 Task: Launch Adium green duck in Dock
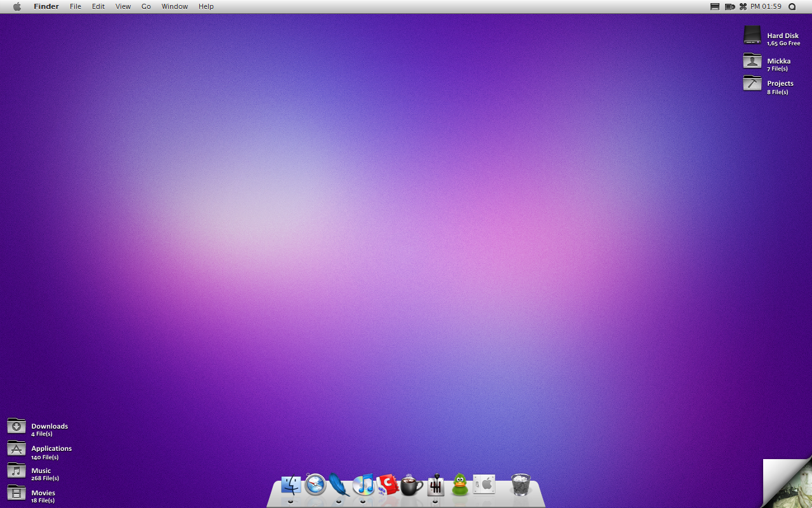[460, 485]
